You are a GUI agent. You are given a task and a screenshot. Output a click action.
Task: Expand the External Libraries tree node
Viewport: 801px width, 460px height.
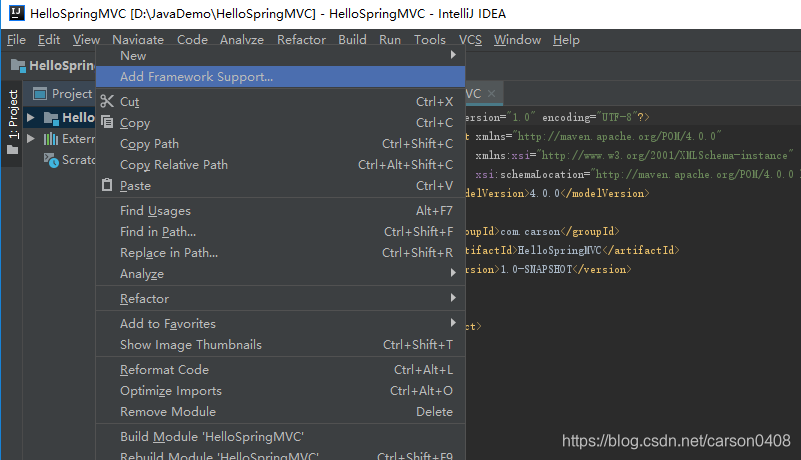point(31,139)
